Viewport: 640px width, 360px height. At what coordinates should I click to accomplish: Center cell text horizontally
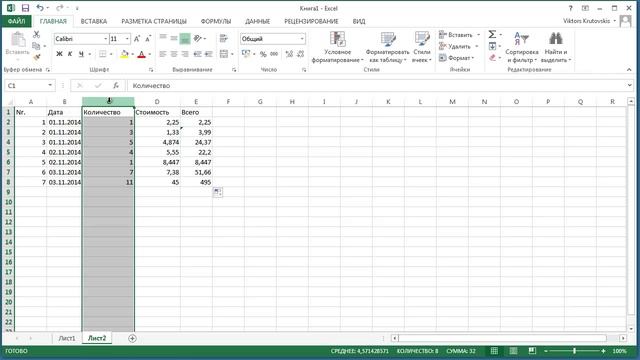click(x=174, y=54)
